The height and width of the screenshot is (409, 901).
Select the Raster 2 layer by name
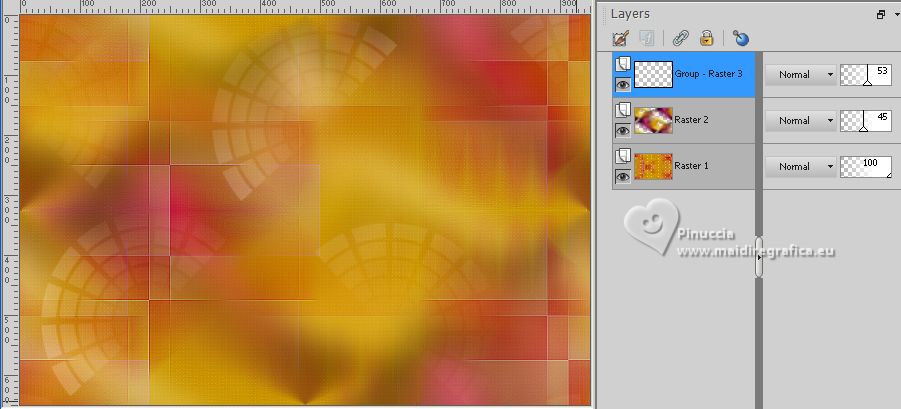click(691, 120)
